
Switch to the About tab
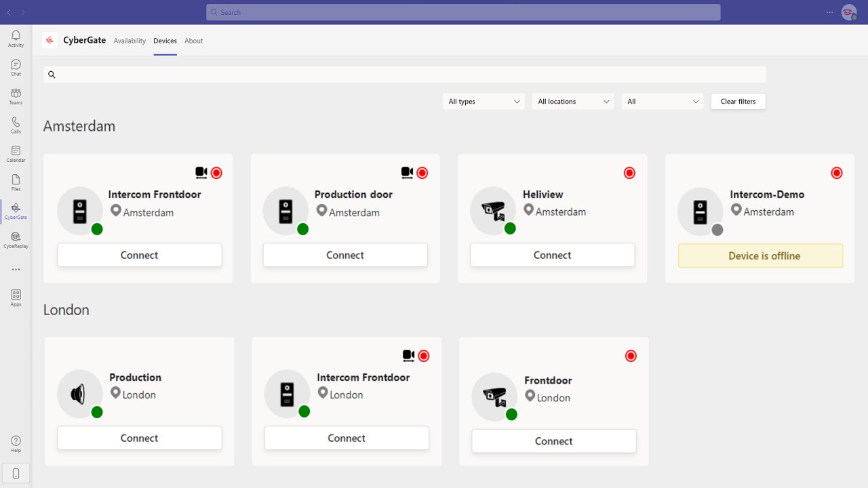point(194,41)
